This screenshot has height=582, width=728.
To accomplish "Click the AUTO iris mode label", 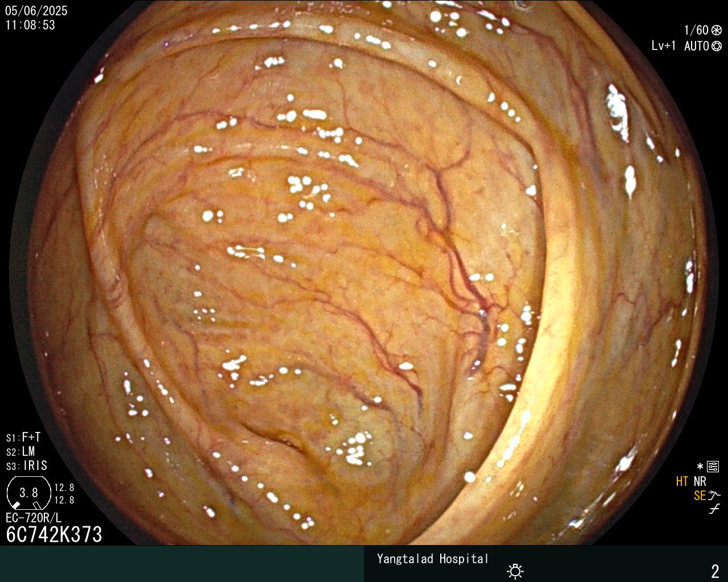I will tap(697, 46).
